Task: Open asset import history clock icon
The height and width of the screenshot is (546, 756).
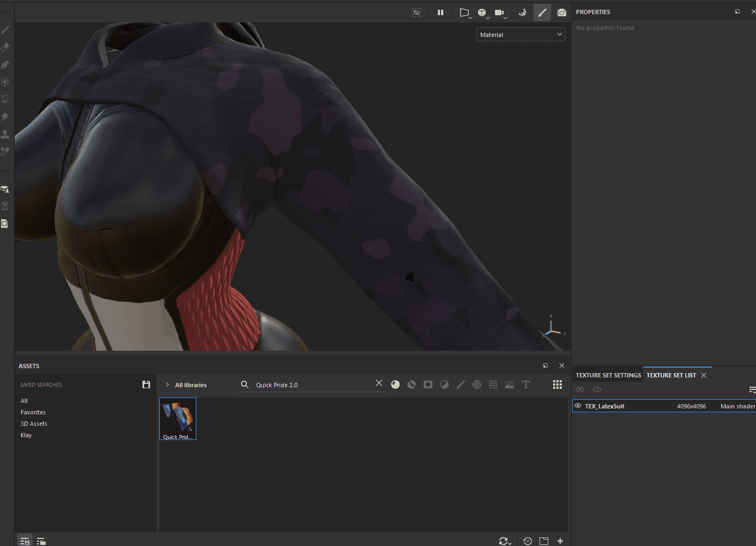Action: [x=528, y=541]
